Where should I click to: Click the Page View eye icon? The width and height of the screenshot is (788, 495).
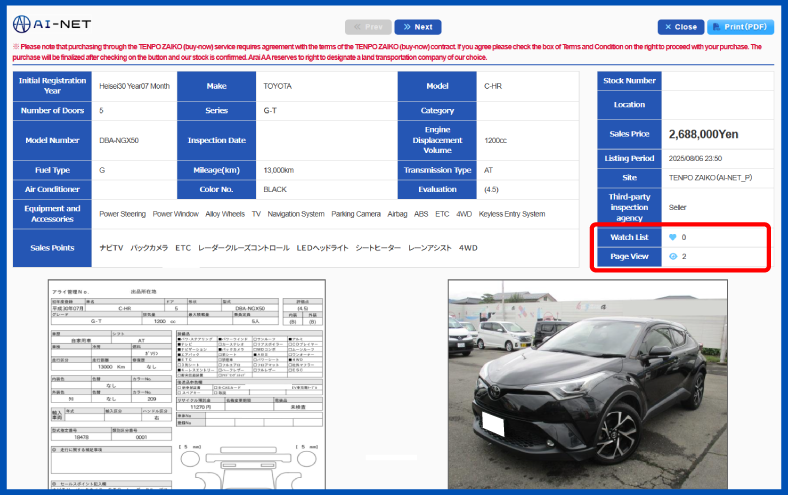673,256
